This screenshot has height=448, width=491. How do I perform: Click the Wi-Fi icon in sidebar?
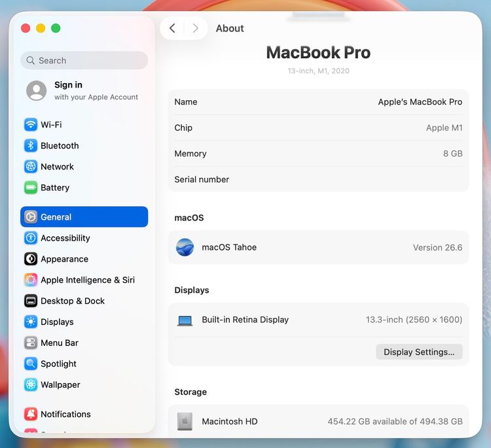[31, 124]
